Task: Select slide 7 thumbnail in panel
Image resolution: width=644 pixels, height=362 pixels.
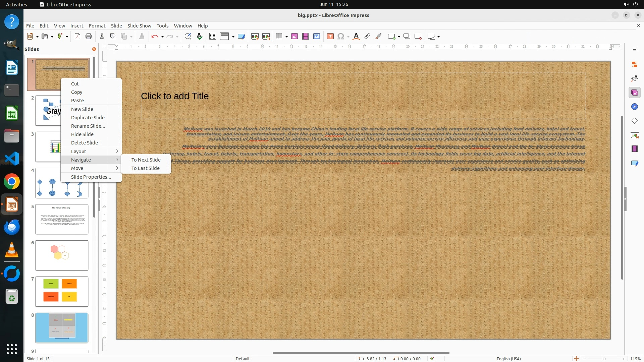Action: tap(62, 291)
